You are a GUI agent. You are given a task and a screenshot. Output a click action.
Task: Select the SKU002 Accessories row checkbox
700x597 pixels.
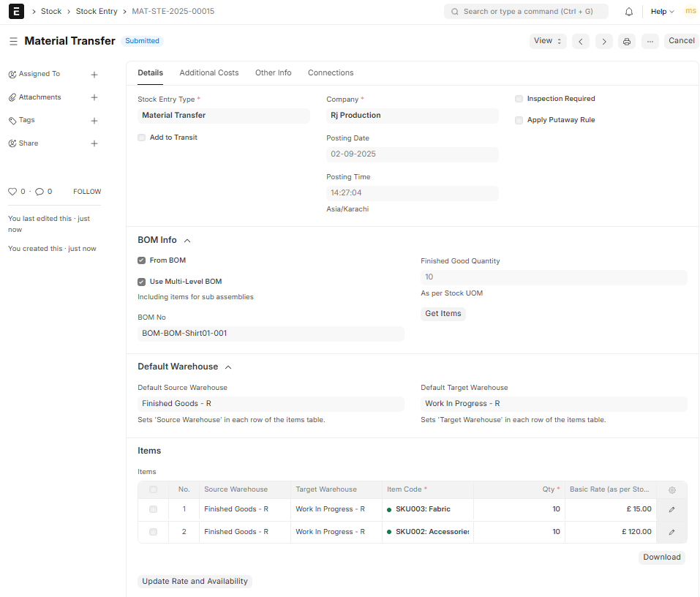pyautogui.click(x=153, y=532)
